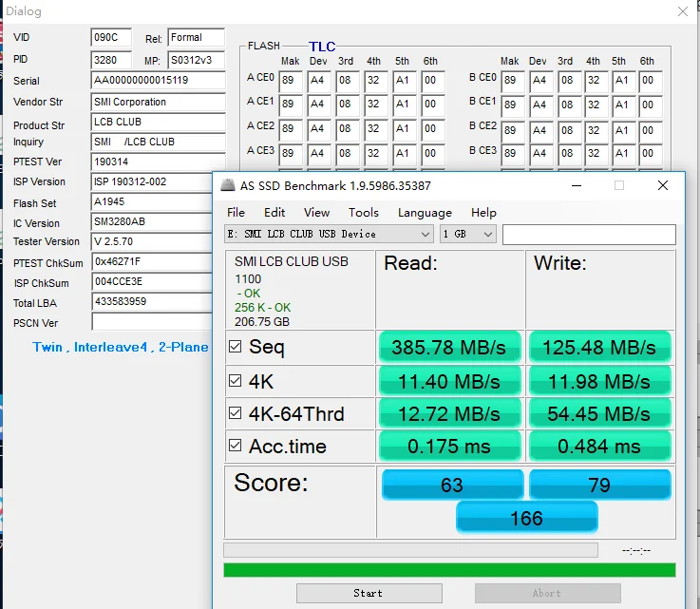Click the Tester Version field V 2.5.70
This screenshot has height=609, width=700.
tap(152, 241)
